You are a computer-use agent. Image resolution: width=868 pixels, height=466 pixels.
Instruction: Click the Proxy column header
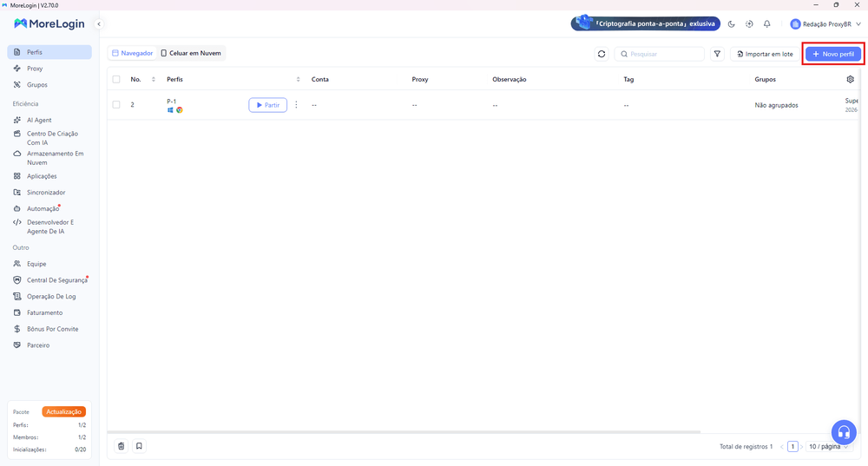[x=420, y=79]
